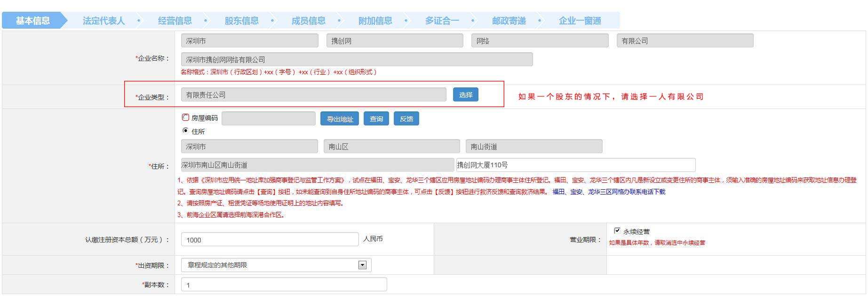
Task: Open the 出资期限 dropdown arrow
Action: [x=362, y=265]
